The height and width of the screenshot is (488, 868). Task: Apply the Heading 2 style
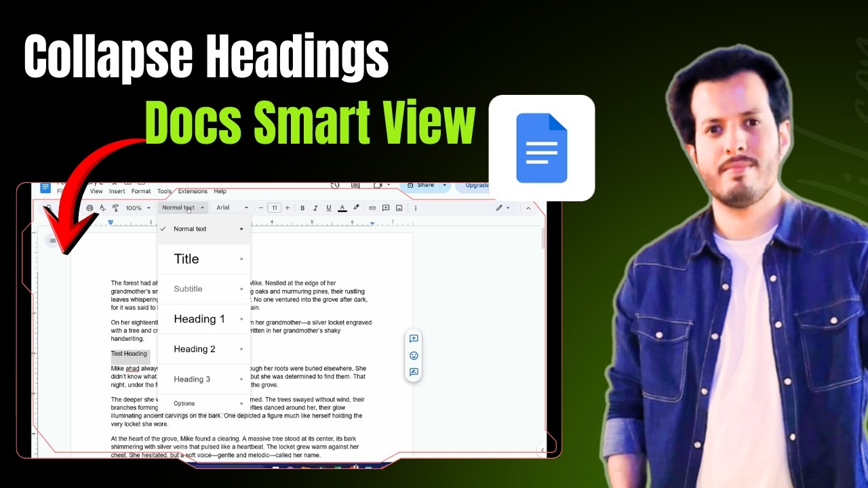pyautogui.click(x=204, y=349)
